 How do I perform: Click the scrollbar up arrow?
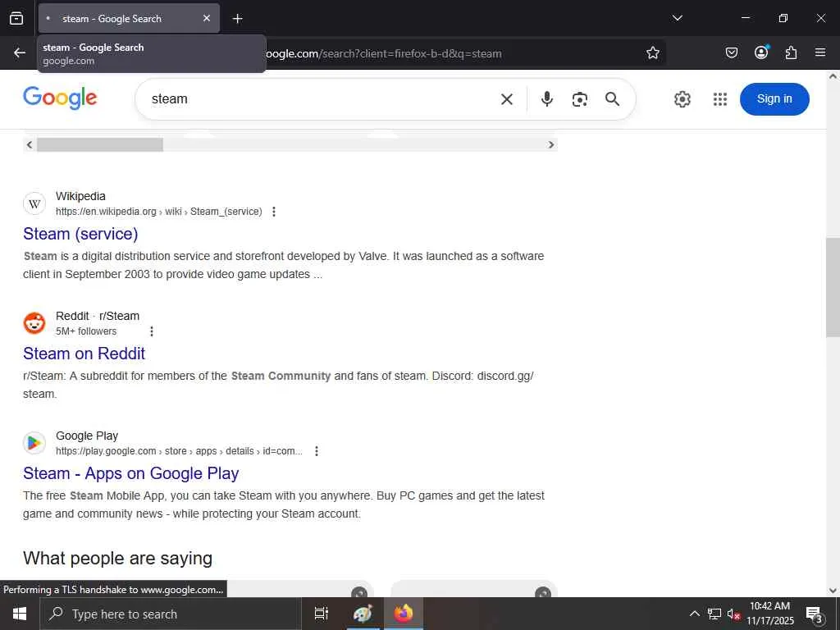coord(833,76)
